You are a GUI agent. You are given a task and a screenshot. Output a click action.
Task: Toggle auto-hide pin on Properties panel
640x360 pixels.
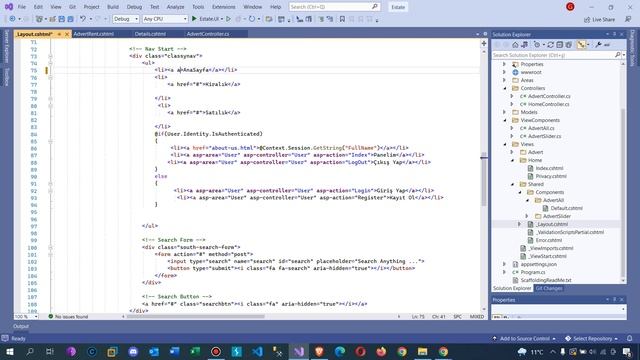pyautogui.click(x=614, y=300)
